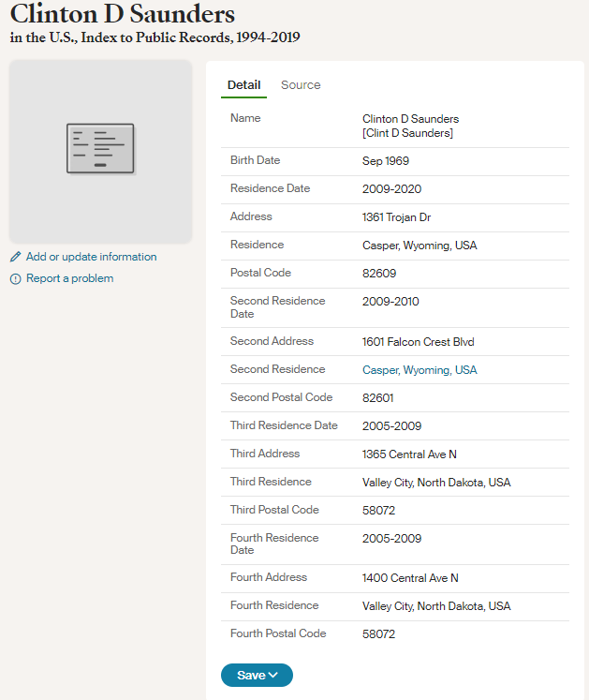Screen dimensions: 589x700
Task: Click the exclamation icon beside Report a problem
Action: coord(16,279)
